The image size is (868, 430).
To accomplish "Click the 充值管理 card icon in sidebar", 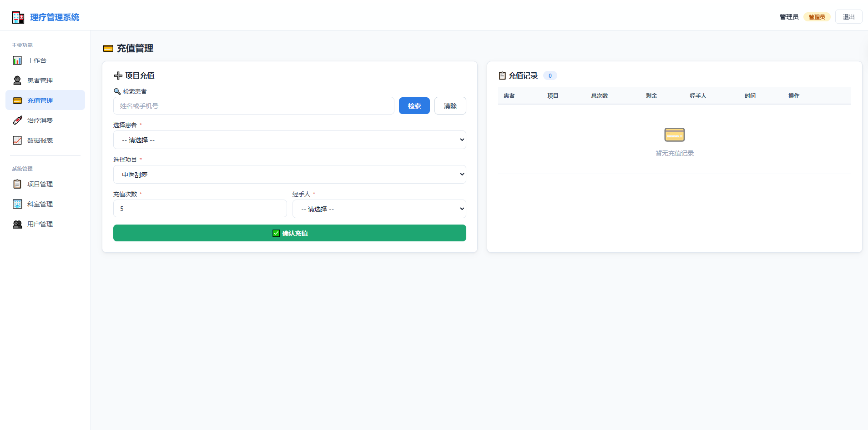I will 17,100.
